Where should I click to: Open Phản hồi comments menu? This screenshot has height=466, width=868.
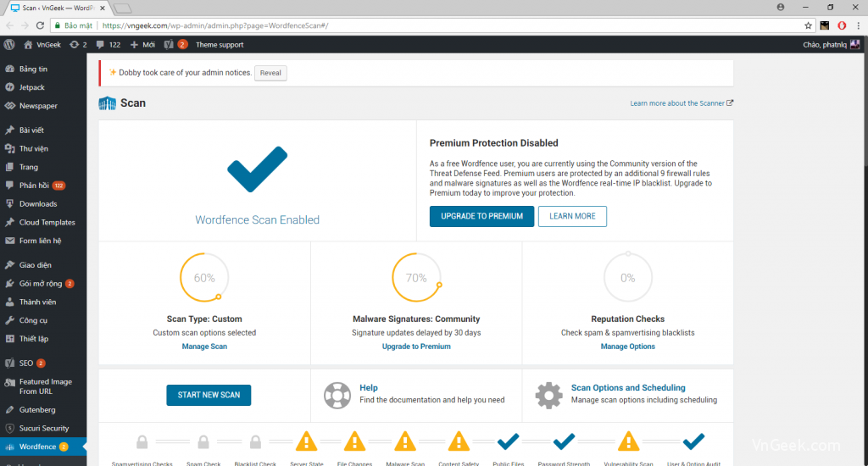[43, 186]
